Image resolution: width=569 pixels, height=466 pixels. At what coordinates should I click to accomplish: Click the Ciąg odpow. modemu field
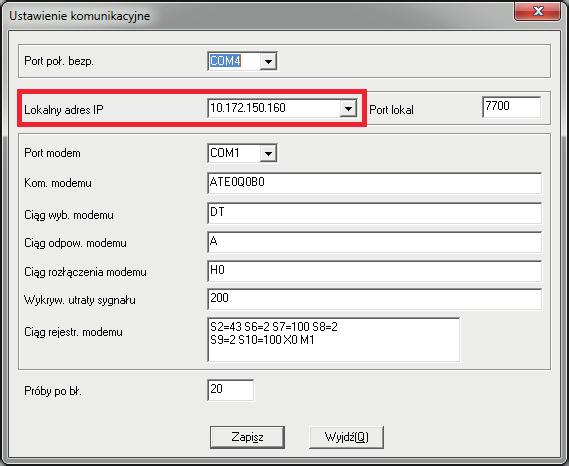pos(374,242)
